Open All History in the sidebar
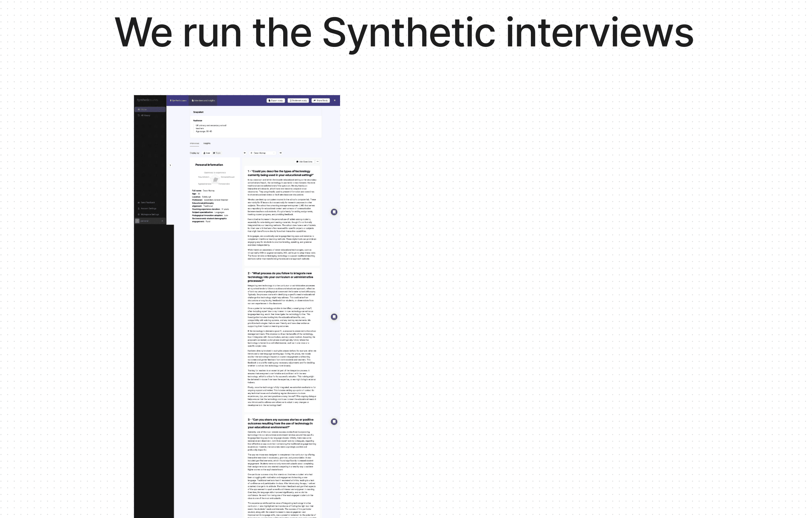The height and width of the screenshot is (518, 812). [145, 115]
